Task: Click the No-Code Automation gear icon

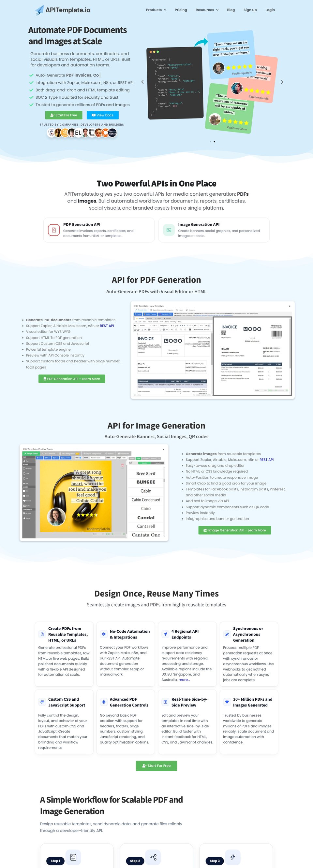Action: pos(104,634)
